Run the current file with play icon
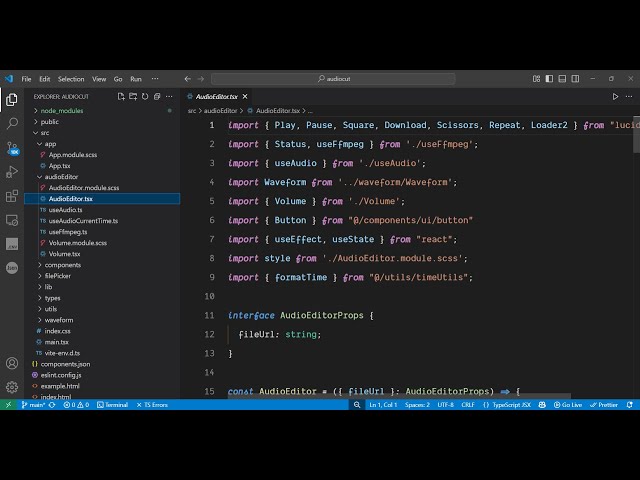 [x=615, y=97]
